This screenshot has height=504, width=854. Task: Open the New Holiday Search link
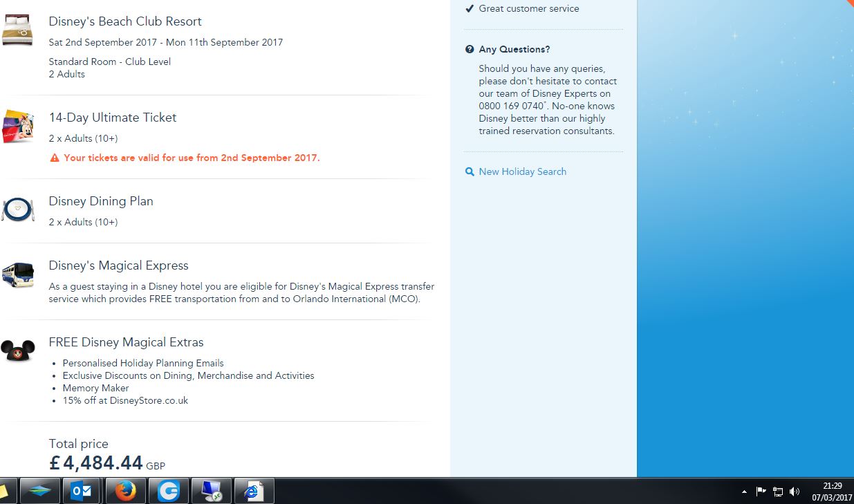click(x=522, y=171)
